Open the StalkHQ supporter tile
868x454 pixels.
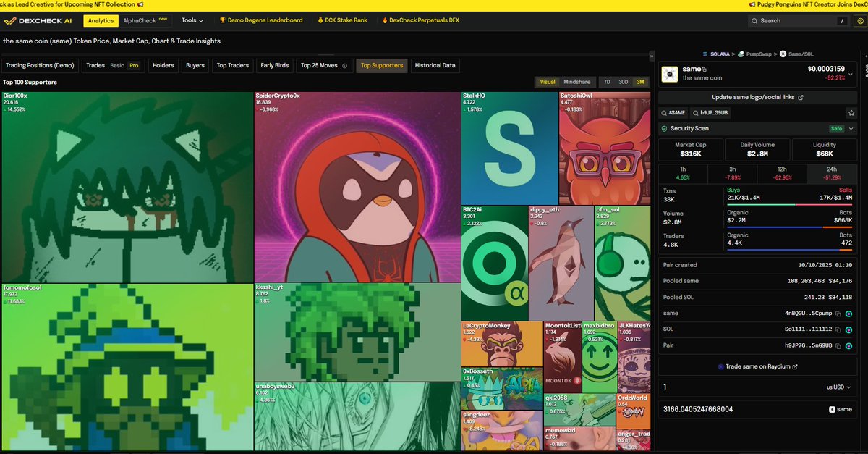[x=509, y=148]
